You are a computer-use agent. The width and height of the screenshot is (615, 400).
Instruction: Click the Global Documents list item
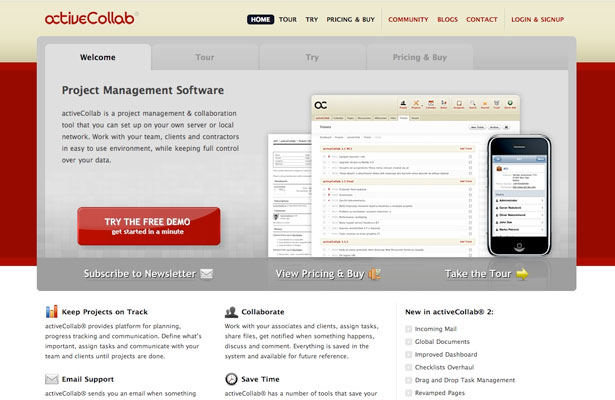click(442, 342)
